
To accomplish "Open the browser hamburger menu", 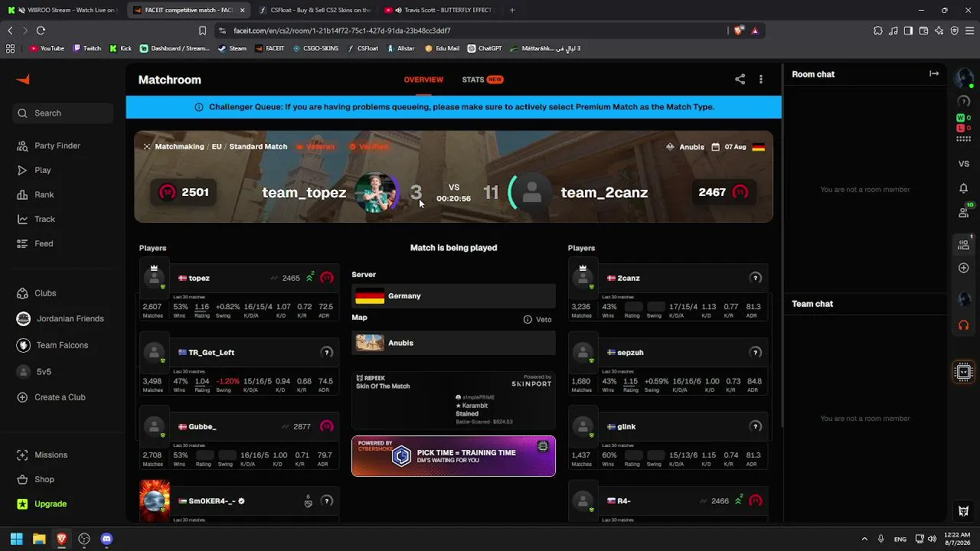I will point(969,31).
